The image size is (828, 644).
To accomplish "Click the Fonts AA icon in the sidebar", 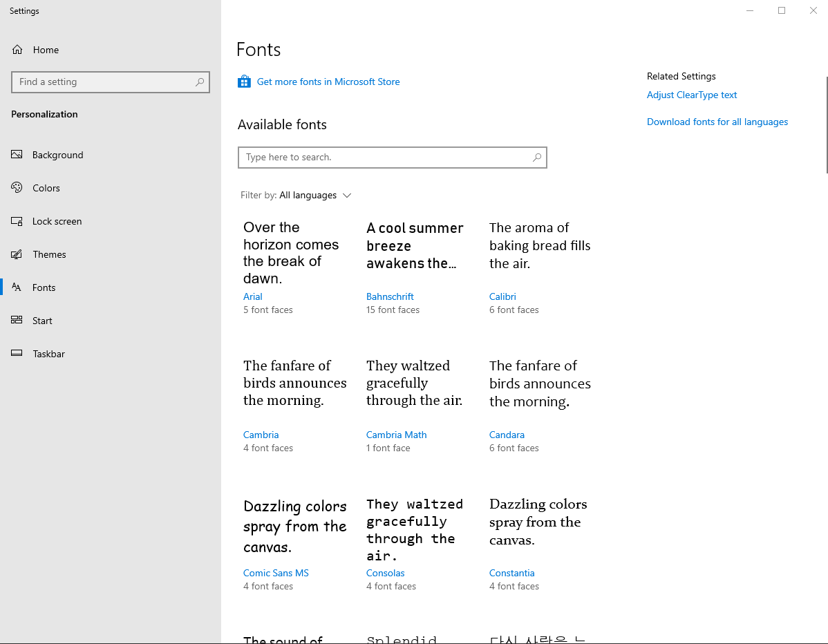I will [x=17, y=287].
